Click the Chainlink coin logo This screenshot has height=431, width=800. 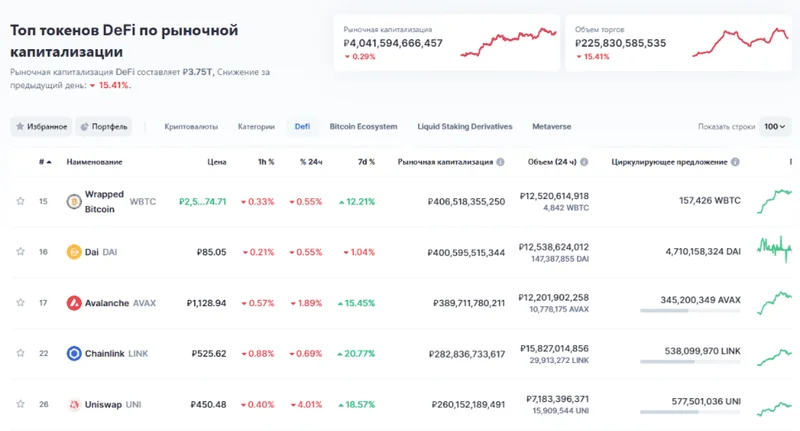[73, 354]
